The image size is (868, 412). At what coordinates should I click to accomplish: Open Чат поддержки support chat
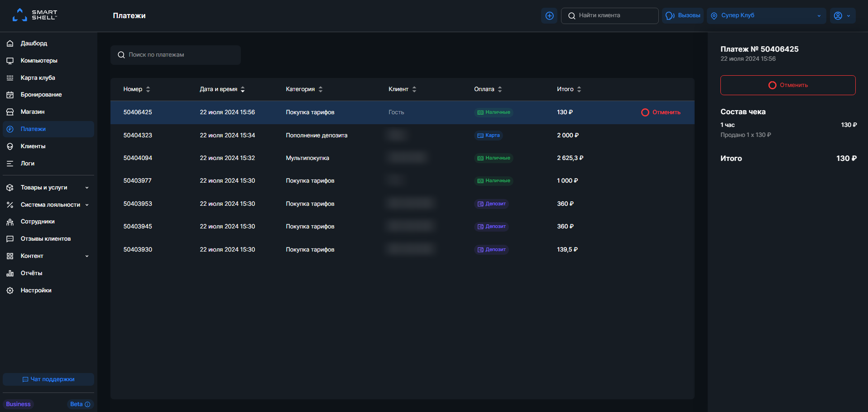click(x=48, y=379)
